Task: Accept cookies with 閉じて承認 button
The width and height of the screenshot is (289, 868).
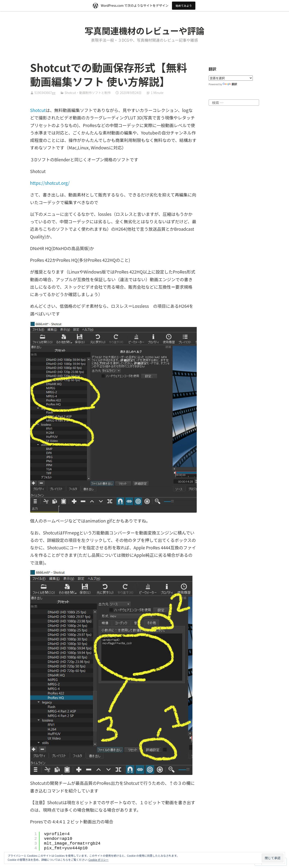Action: (x=272, y=858)
